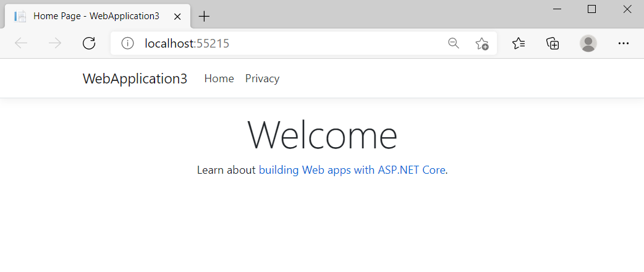The height and width of the screenshot is (272, 644).
Task: Click the zoom out magnifier icon
Action: (454, 43)
